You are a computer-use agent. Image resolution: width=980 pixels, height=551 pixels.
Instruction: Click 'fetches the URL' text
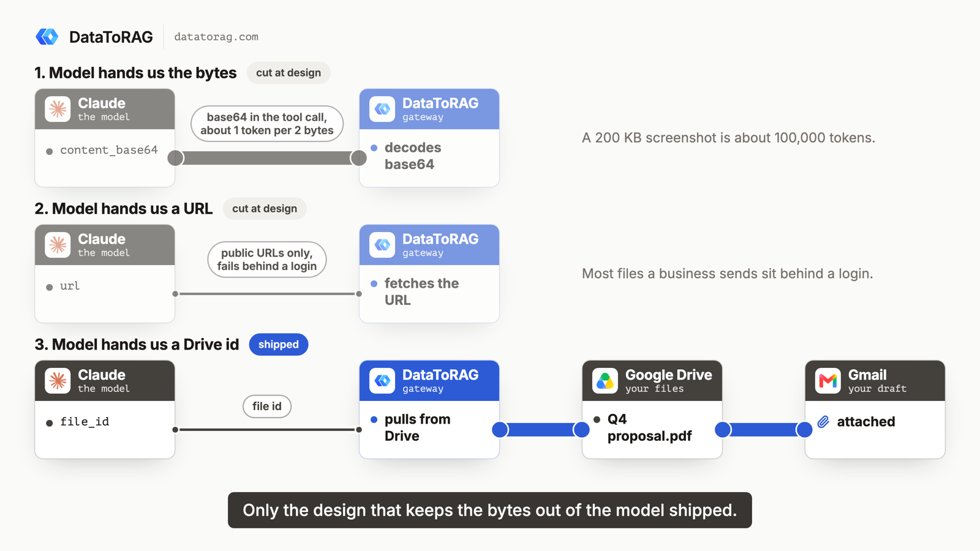421,292
